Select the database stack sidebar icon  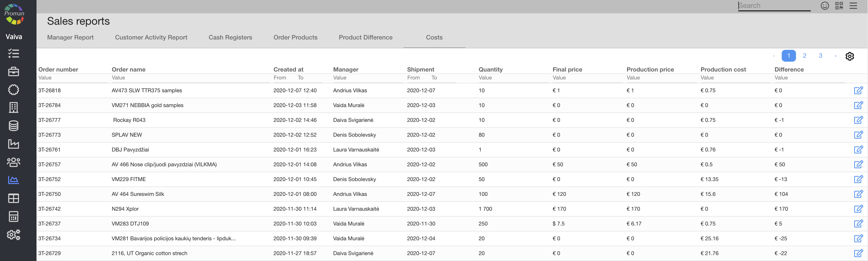click(x=14, y=126)
